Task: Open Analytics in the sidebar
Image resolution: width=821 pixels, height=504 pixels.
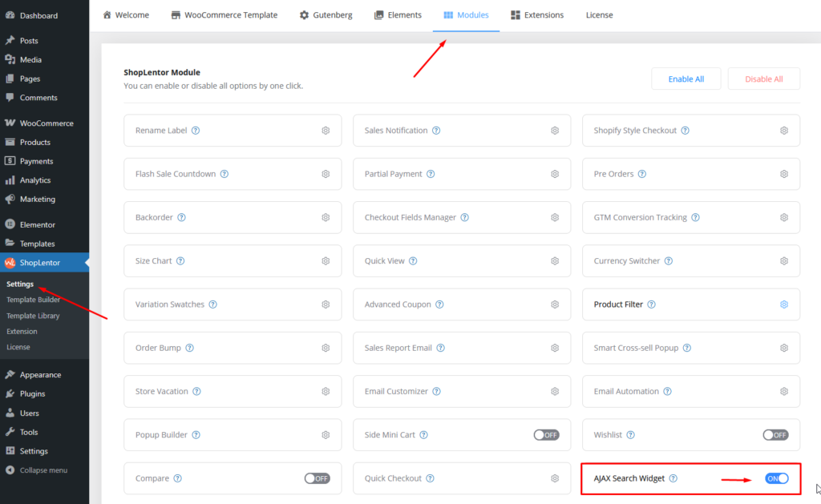Action: (x=45, y=180)
